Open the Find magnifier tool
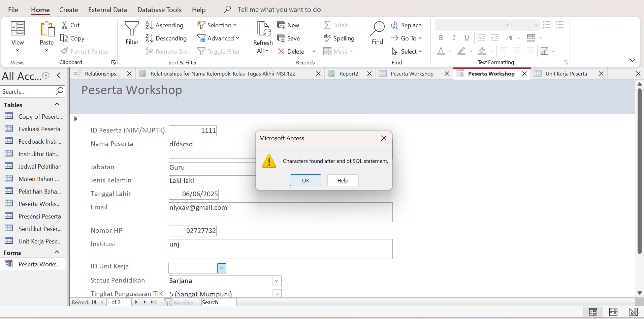This screenshot has height=319, width=644. point(377,29)
